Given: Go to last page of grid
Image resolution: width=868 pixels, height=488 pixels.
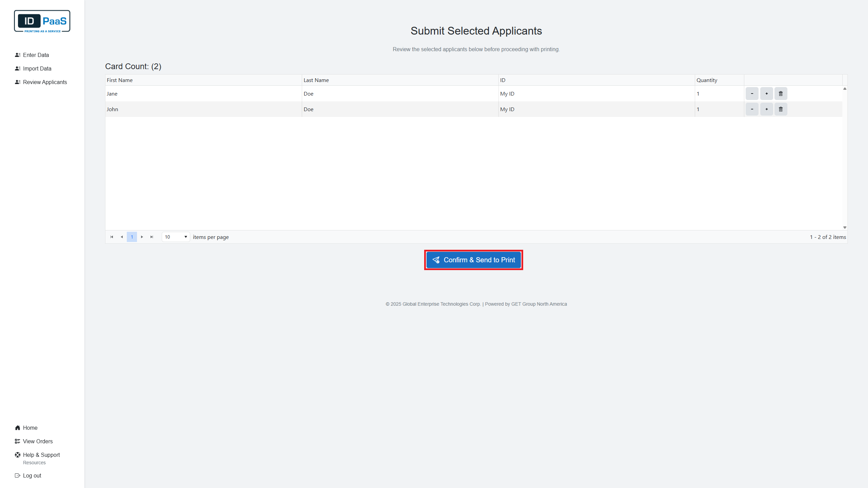Looking at the screenshot, I should 152,237.
